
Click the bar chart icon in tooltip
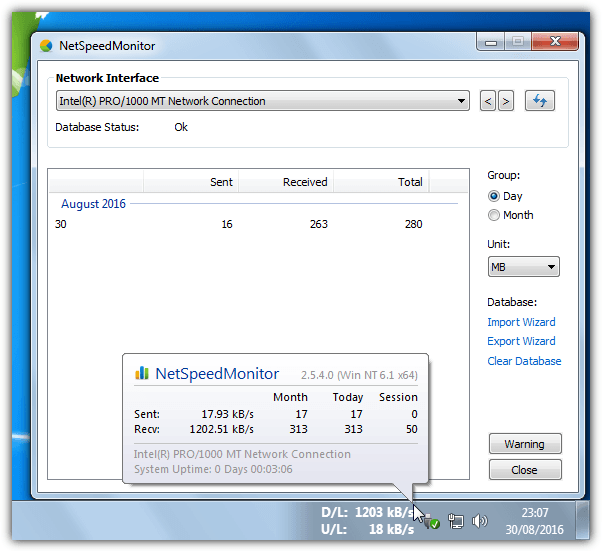[x=142, y=373]
